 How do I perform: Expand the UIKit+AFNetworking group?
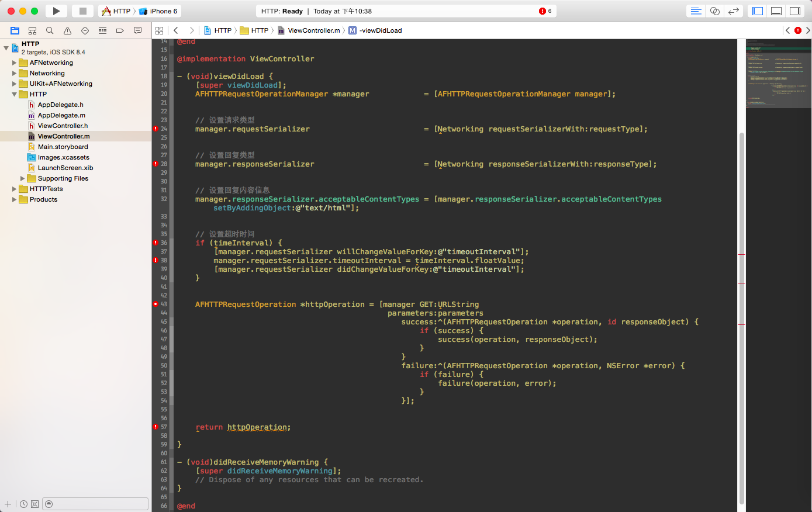[x=14, y=84]
